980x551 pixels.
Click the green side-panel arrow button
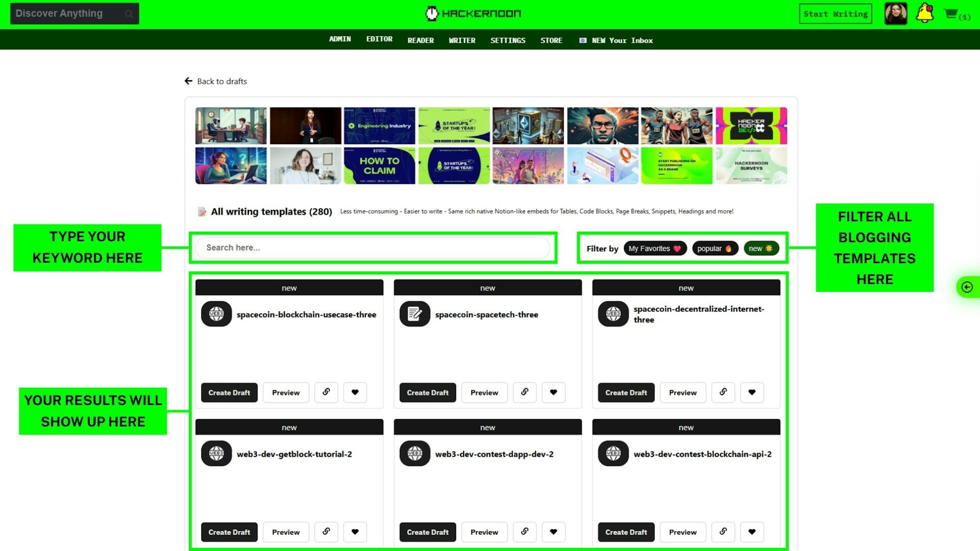967,287
